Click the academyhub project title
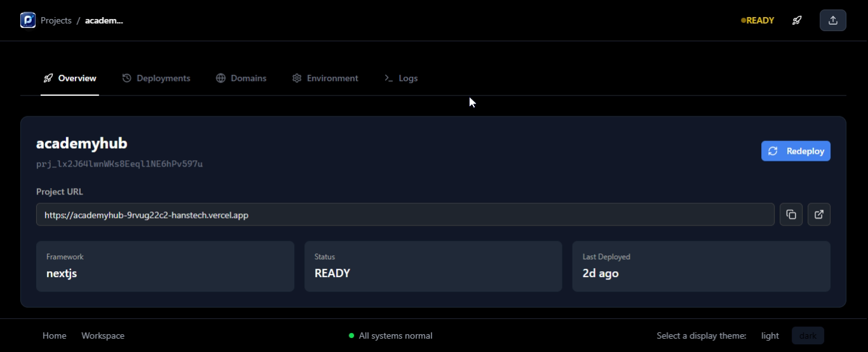This screenshot has width=868, height=352. pyautogui.click(x=82, y=144)
